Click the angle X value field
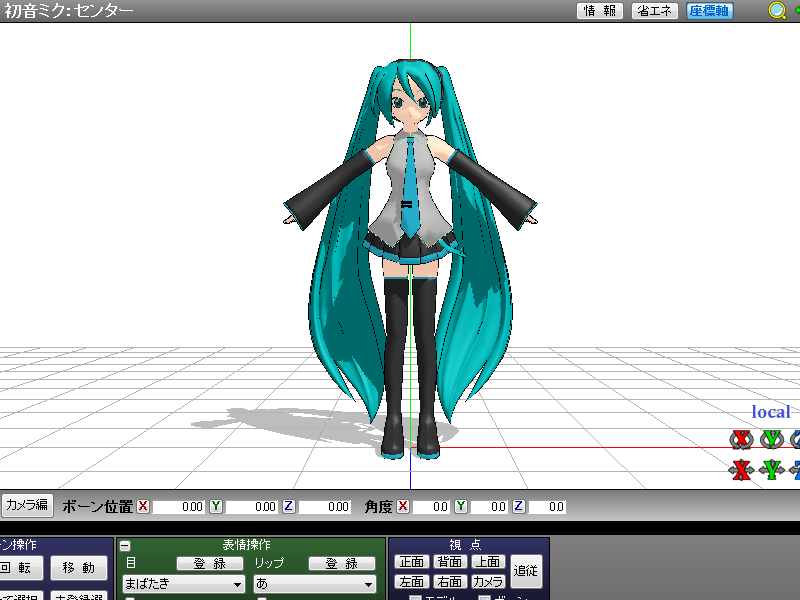This screenshot has height=600, width=800. point(431,507)
